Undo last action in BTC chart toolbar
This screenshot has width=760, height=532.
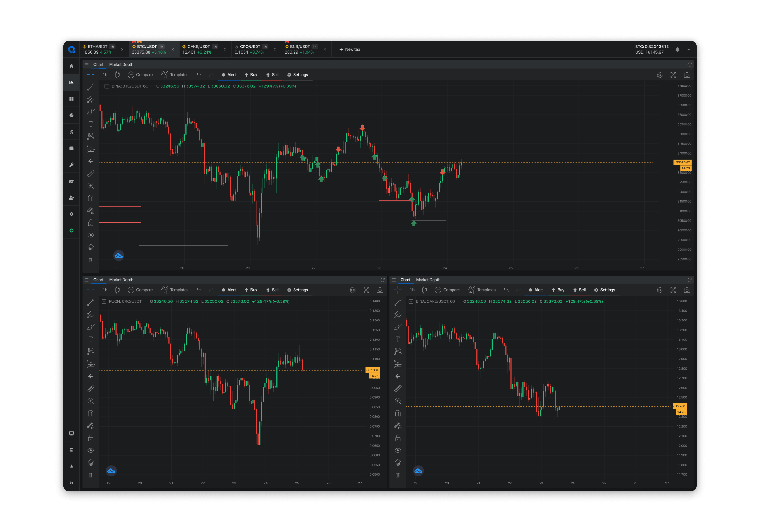(199, 75)
